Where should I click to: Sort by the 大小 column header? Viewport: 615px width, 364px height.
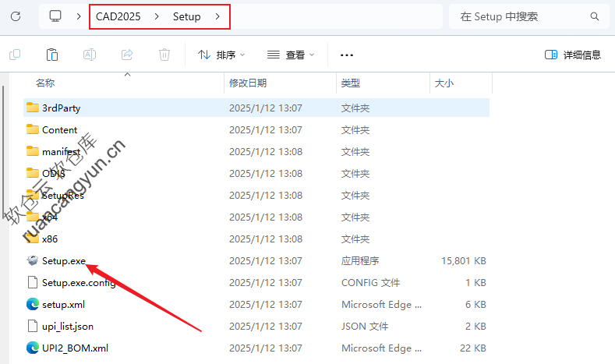click(x=444, y=83)
